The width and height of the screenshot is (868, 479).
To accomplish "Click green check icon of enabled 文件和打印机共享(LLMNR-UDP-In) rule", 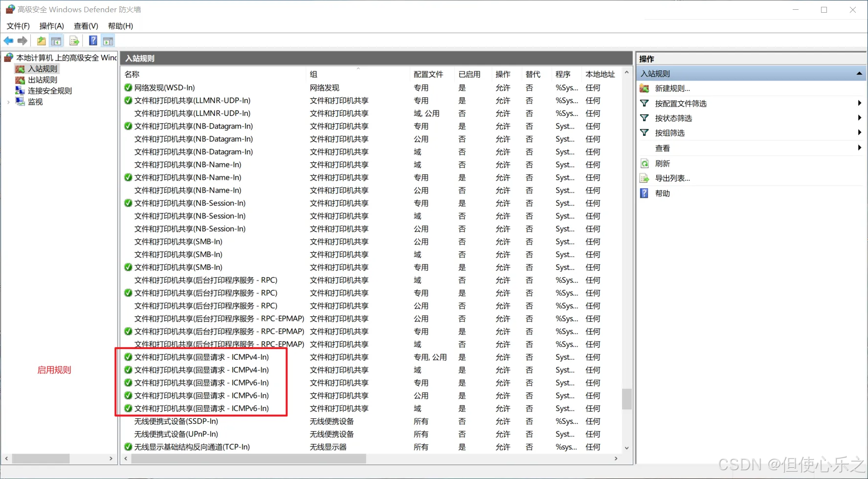I will coord(128,100).
